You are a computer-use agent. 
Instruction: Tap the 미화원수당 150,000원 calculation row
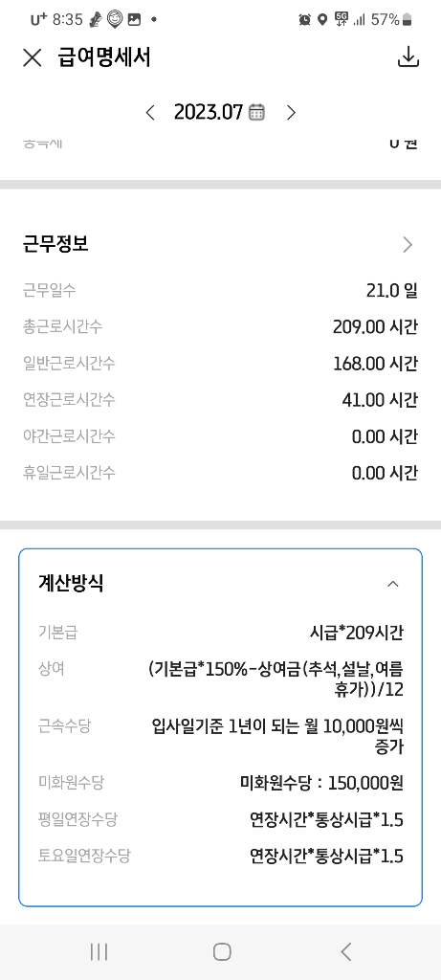220,783
